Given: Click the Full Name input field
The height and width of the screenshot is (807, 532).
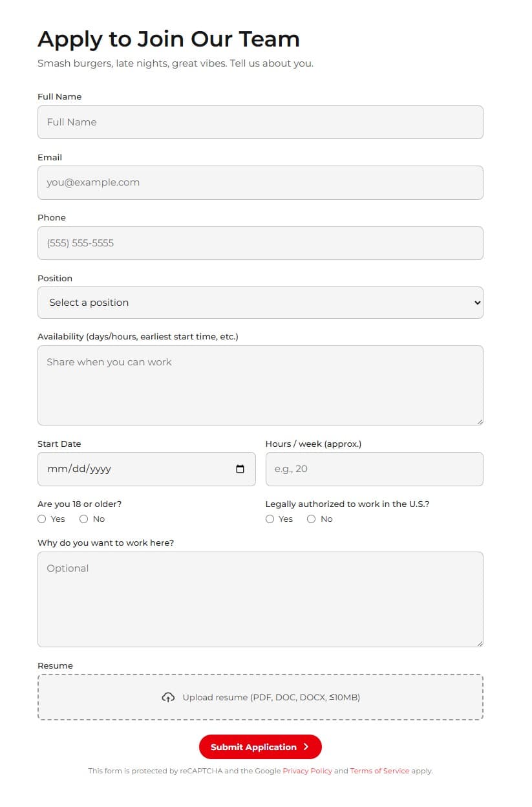Looking at the screenshot, I should [260, 122].
